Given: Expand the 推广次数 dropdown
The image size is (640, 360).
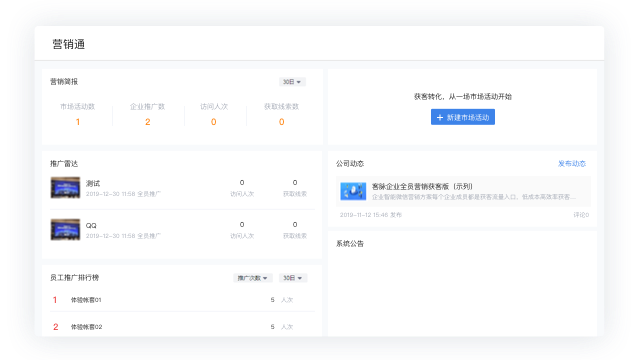Looking at the screenshot, I should coord(252,278).
